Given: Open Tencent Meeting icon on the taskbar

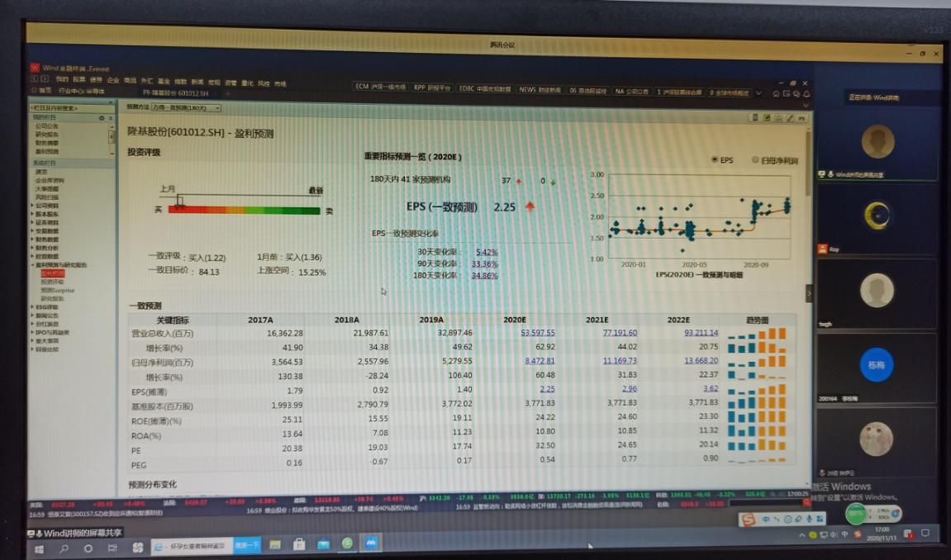Looking at the screenshot, I should click(x=371, y=543).
